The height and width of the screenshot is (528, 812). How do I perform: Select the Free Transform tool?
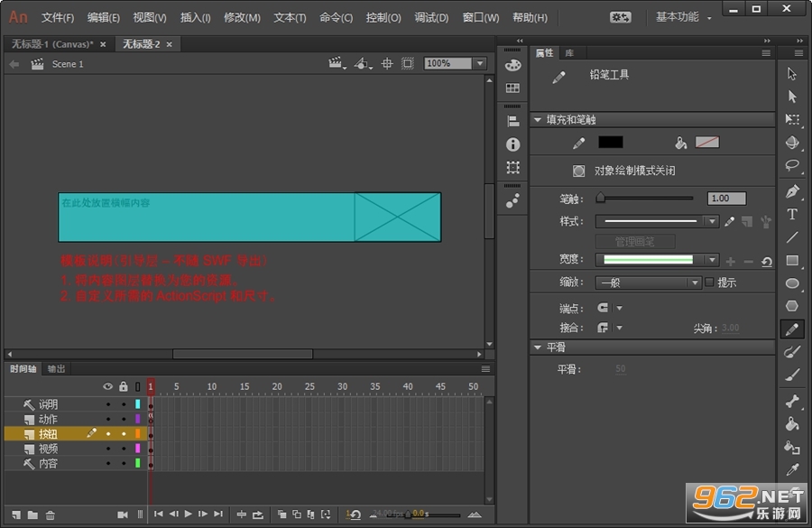coord(792,120)
